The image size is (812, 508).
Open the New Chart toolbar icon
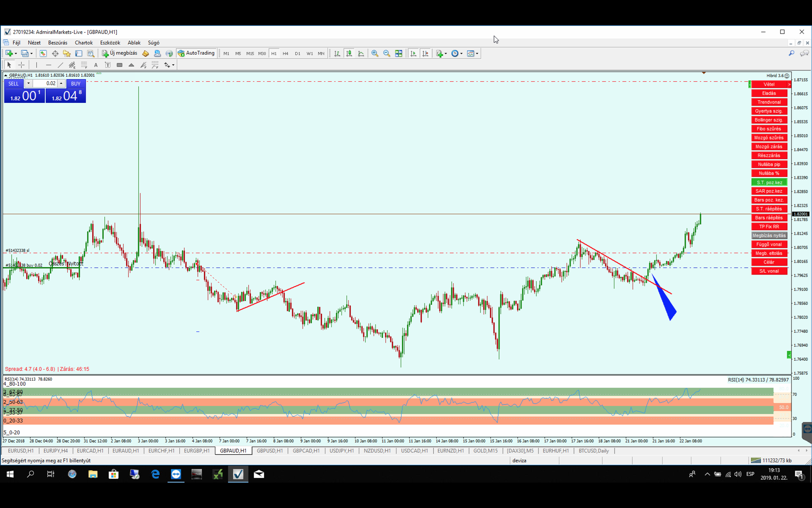(x=9, y=53)
